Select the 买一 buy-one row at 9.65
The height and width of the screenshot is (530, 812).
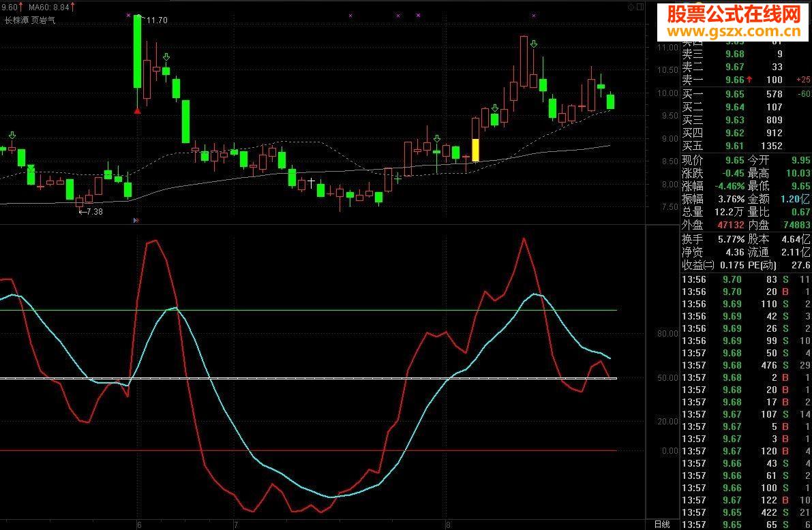click(746, 94)
